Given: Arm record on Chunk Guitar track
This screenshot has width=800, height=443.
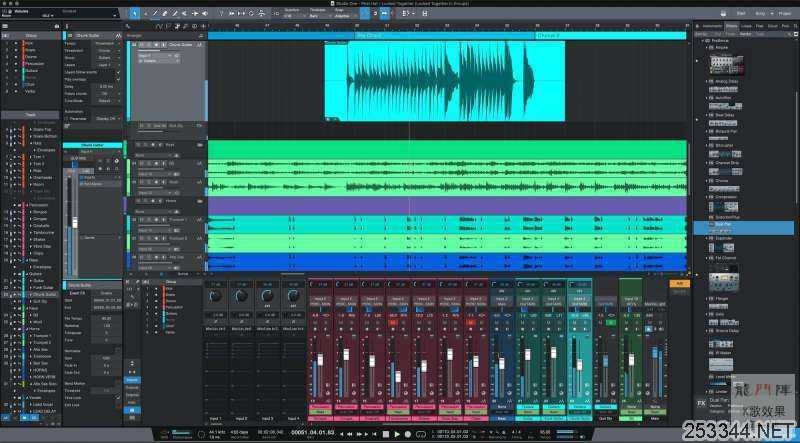Looking at the screenshot, I should pos(156,45).
